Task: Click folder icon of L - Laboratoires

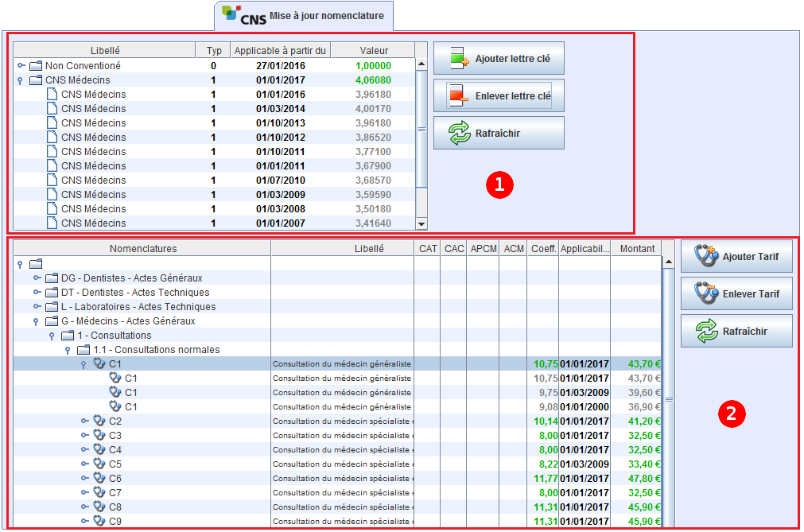Action: (52, 307)
